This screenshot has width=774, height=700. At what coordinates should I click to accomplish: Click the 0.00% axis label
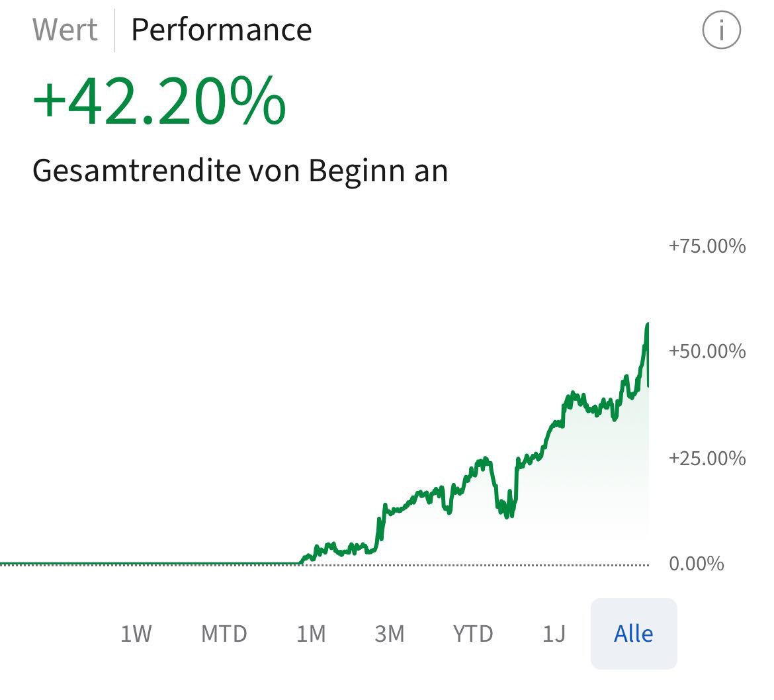[696, 564]
